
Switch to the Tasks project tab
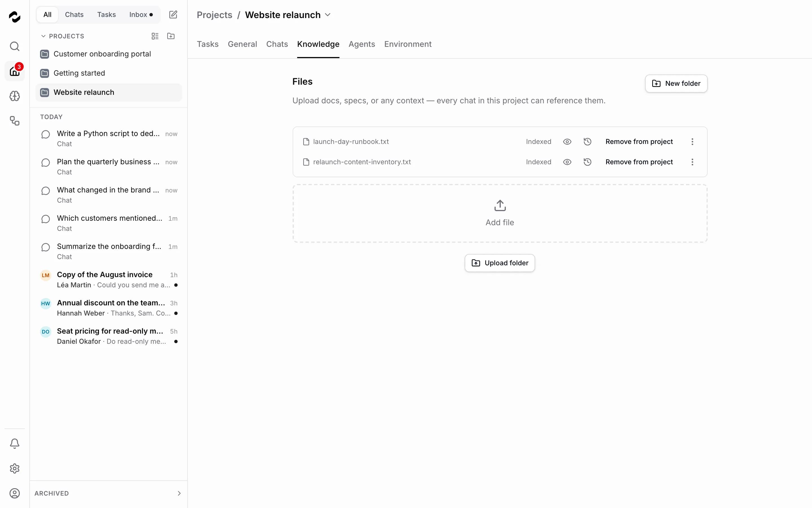point(208,44)
